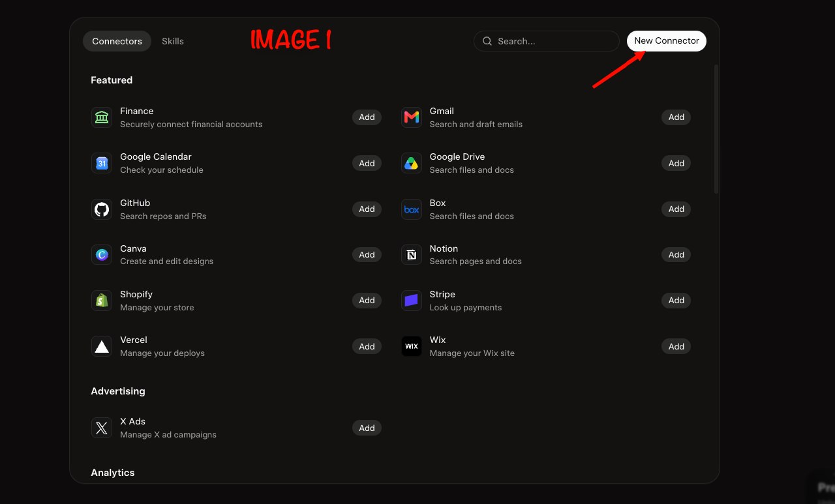Click the Vercel triangle icon
The image size is (835, 504).
(102, 346)
